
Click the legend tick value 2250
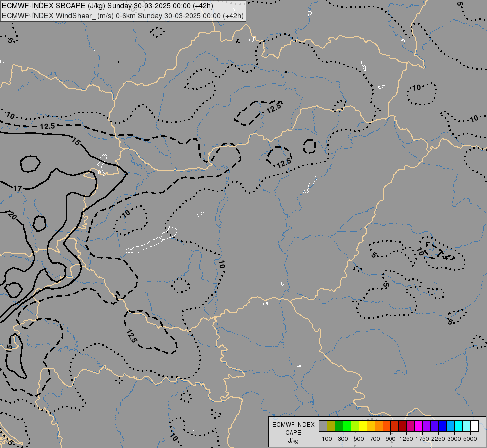click(438, 439)
